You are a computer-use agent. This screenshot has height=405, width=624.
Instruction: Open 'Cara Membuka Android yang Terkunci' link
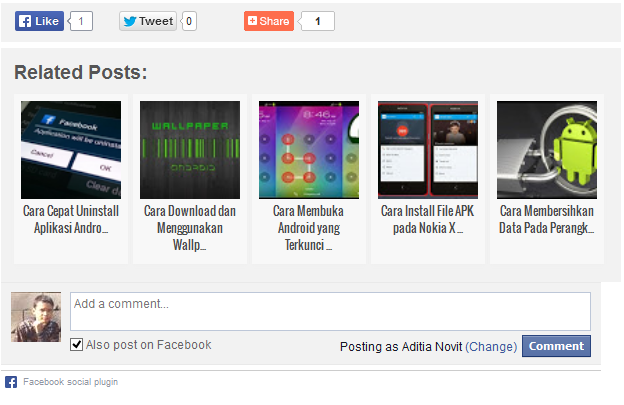pyautogui.click(x=309, y=228)
